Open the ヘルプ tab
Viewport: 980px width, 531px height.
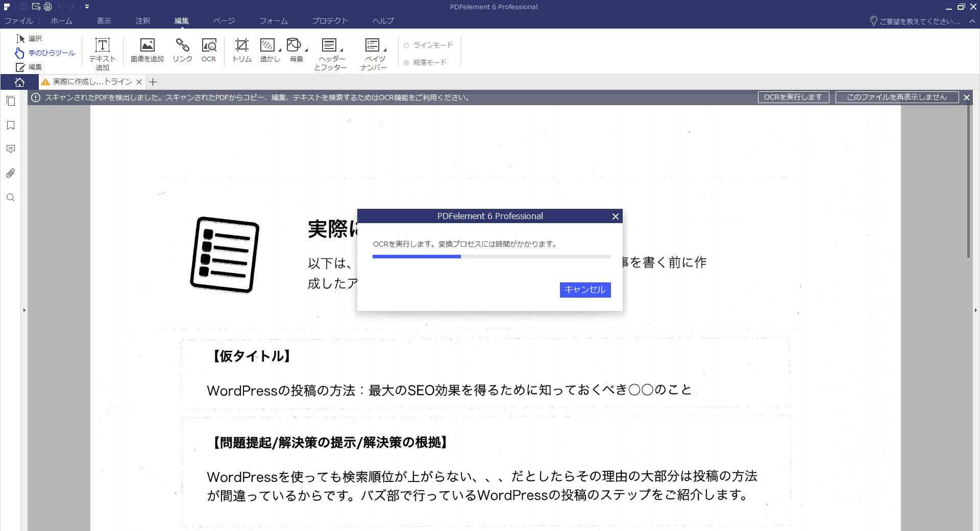click(383, 21)
